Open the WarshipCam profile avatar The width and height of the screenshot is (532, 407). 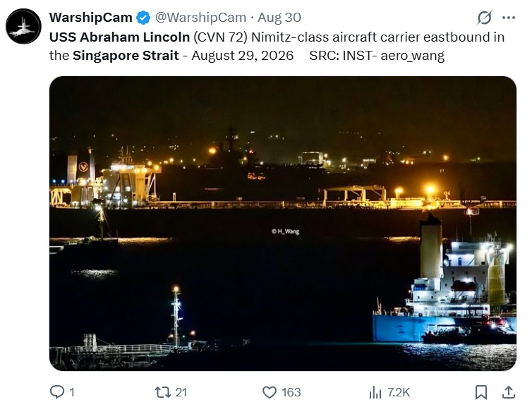click(x=23, y=27)
